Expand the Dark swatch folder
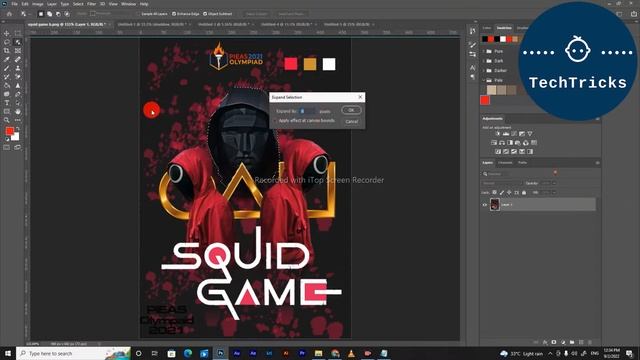 (x=484, y=61)
